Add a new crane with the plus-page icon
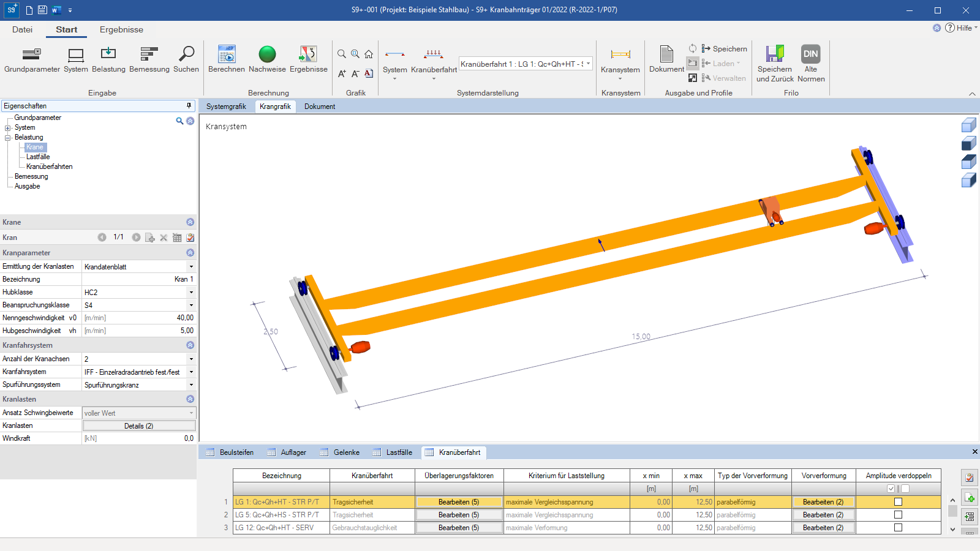 [x=150, y=238]
